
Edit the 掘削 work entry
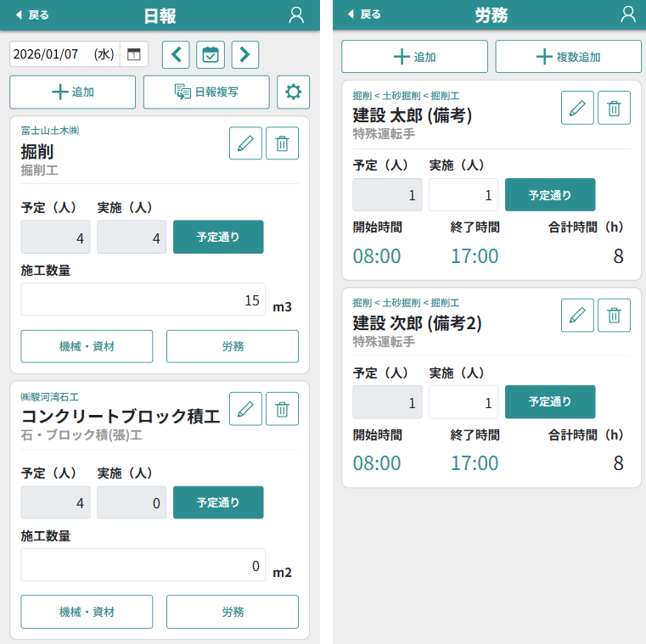245,143
